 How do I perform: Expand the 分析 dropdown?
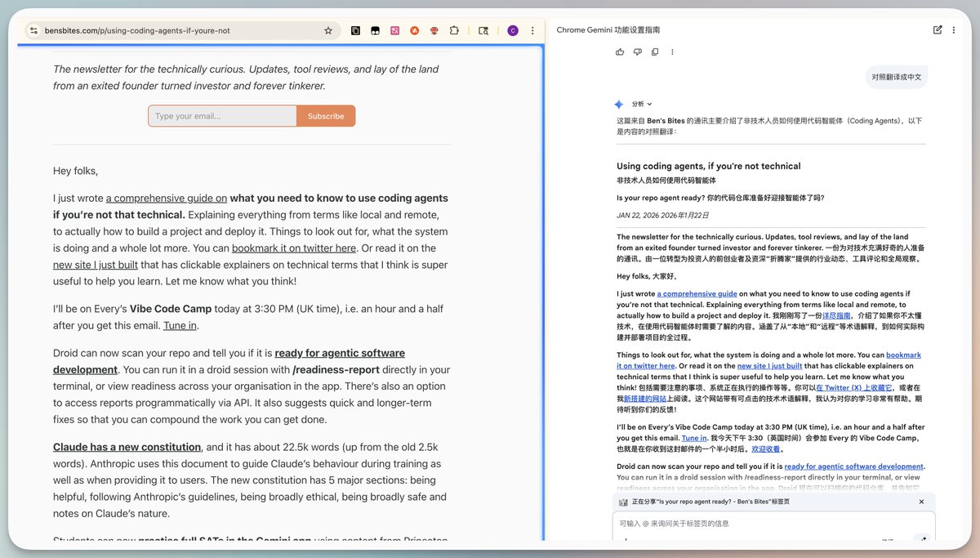pyautogui.click(x=643, y=104)
